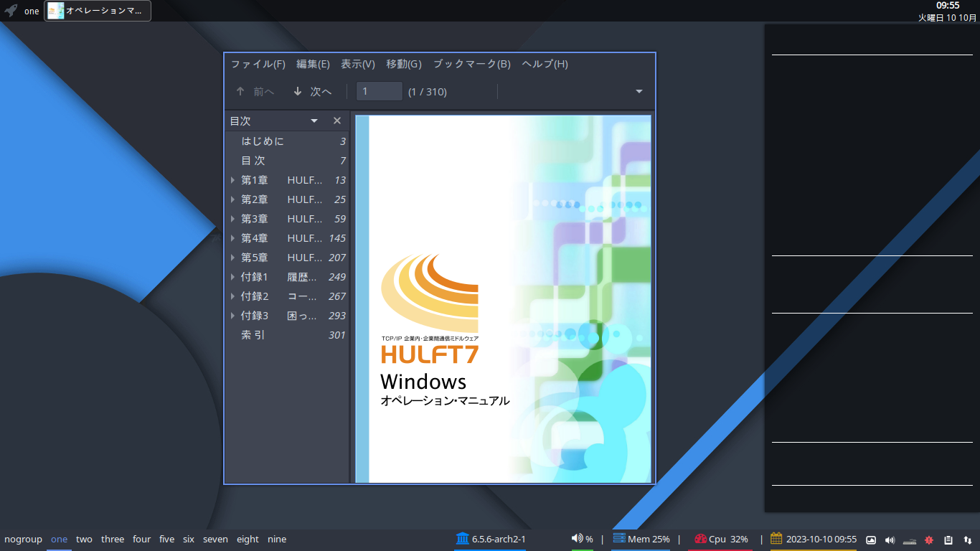Click the HULFT7 cover page

point(504,298)
